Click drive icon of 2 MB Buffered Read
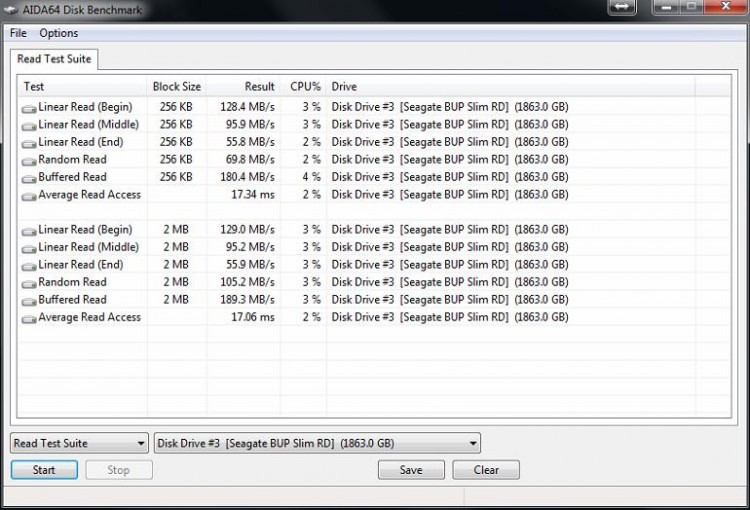This screenshot has width=750, height=510. pyautogui.click(x=29, y=301)
